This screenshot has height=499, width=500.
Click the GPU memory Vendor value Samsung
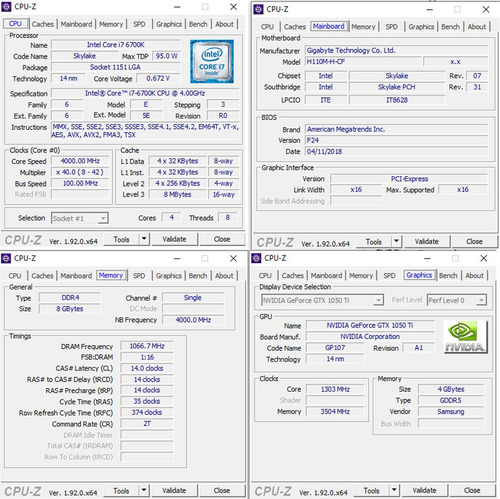coord(451,412)
